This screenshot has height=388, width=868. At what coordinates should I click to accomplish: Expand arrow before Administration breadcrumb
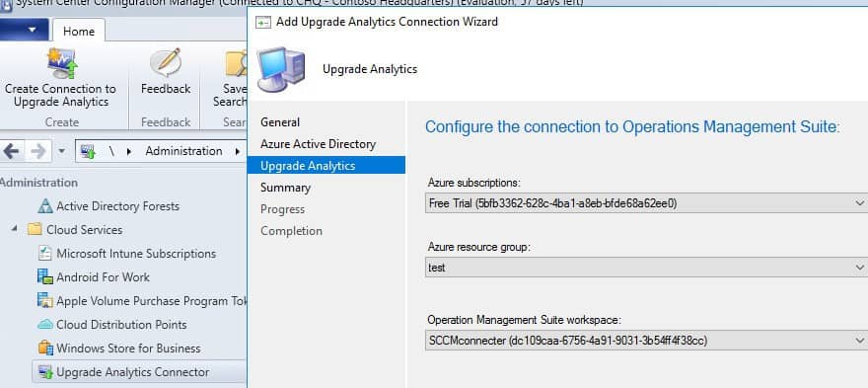tap(129, 151)
